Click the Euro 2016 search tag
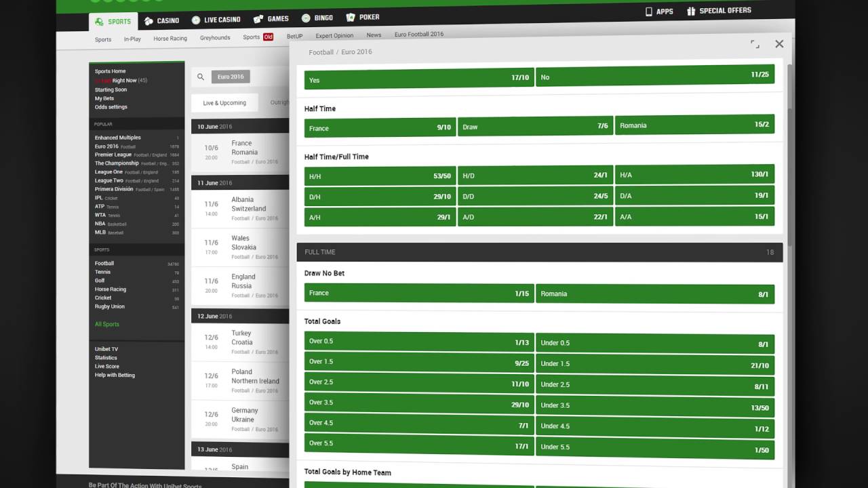Viewport: 868px width, 488px height. click(231, 77)
